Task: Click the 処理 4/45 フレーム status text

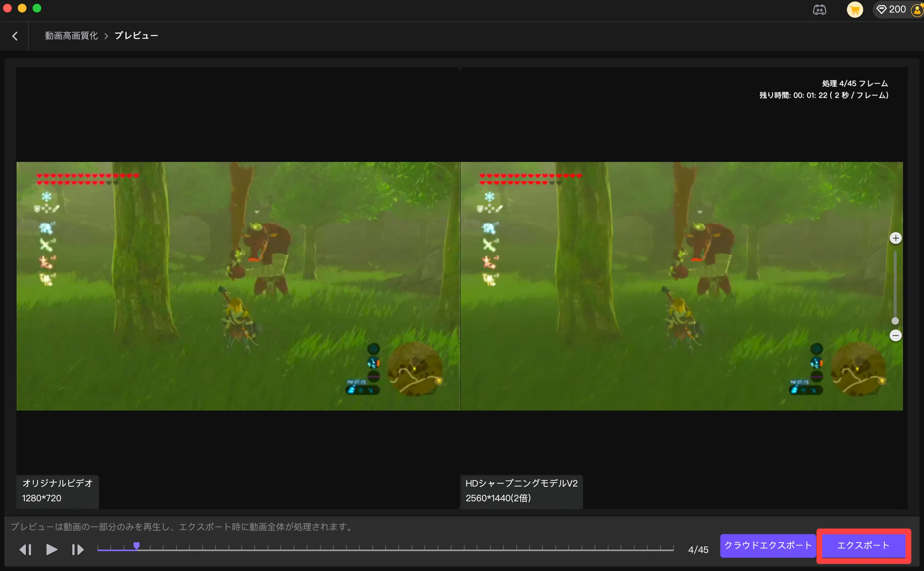Action: (x=855, y=83)
